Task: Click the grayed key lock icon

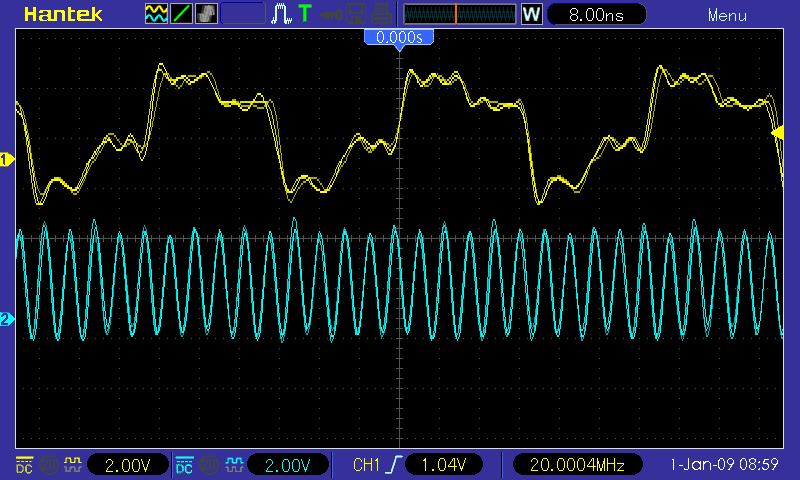Action: tap(331, 15)
